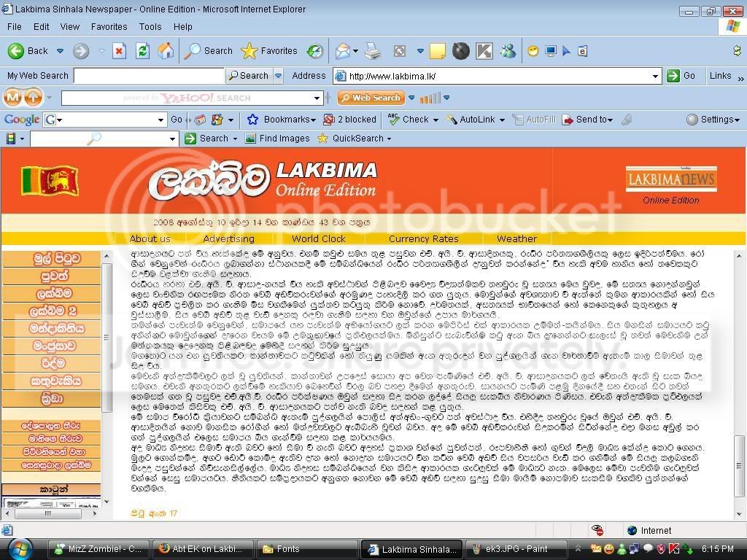This screenshot has width=747, height=560.
Task: Click the signal bars icon in Yahoo toolbar
Action: pos(430,98)
